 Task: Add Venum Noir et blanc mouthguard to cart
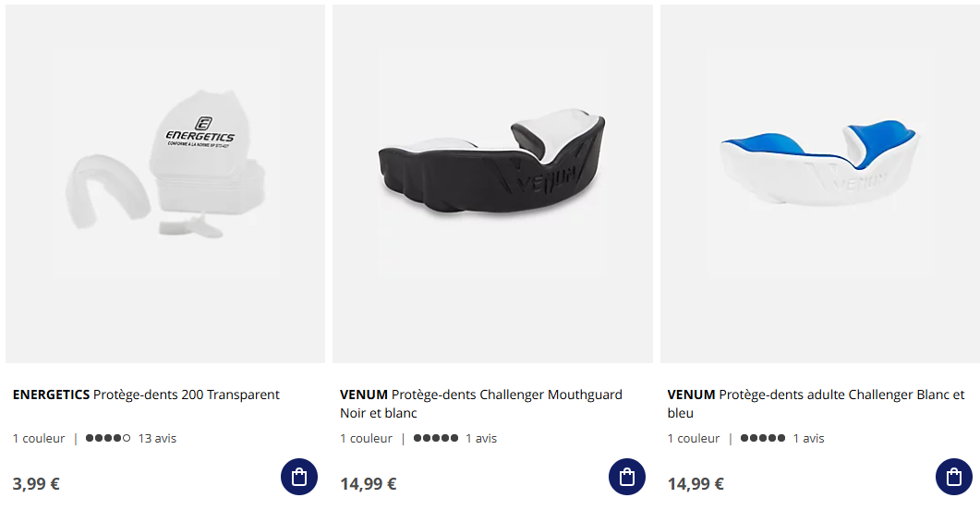(x=627, y=477)
